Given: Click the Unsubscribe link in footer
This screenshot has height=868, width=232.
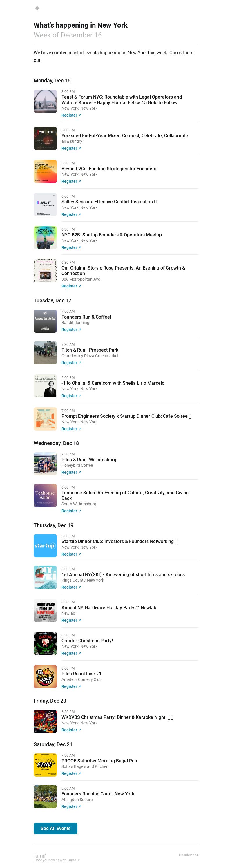Looking at the screenshot, I should (188, 855).
